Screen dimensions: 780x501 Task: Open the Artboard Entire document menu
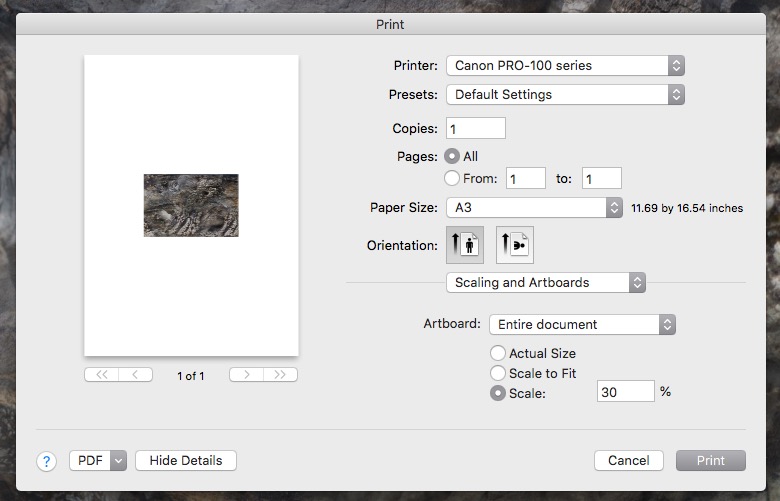581,324
